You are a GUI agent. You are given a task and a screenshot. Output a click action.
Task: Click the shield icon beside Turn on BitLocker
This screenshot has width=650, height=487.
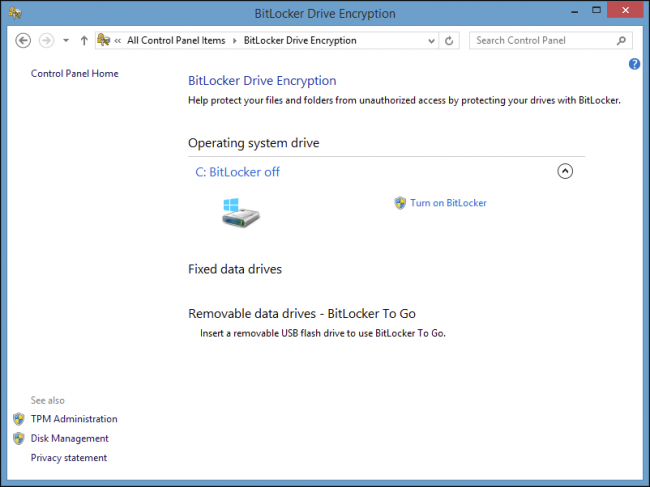(x=400, y=203)
